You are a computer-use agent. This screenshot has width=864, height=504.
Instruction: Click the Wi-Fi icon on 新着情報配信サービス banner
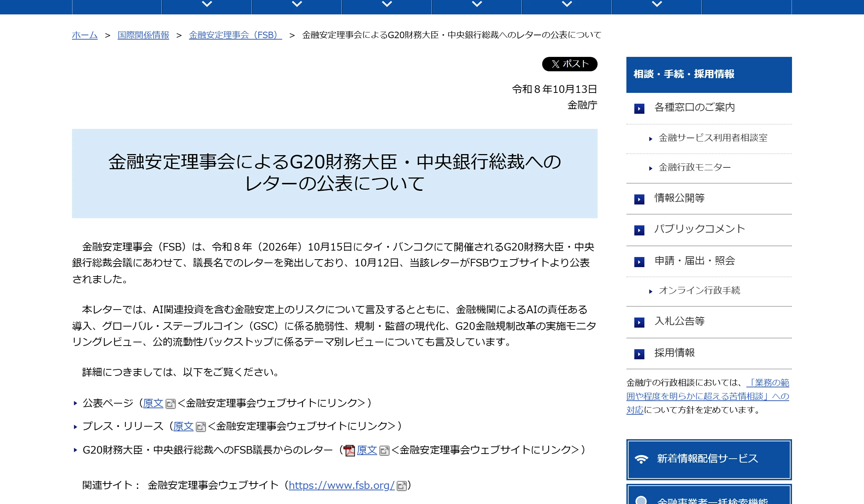click(x=641, y=459)
